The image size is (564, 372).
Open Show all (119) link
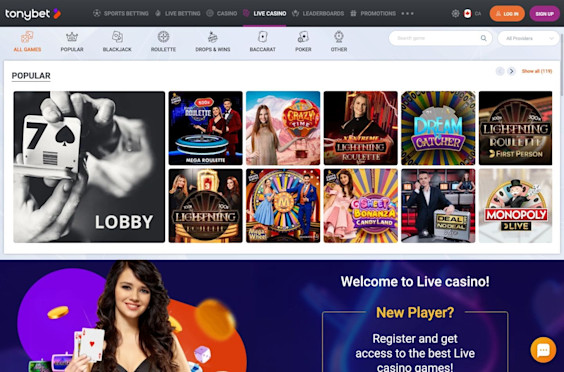[537, 71]
